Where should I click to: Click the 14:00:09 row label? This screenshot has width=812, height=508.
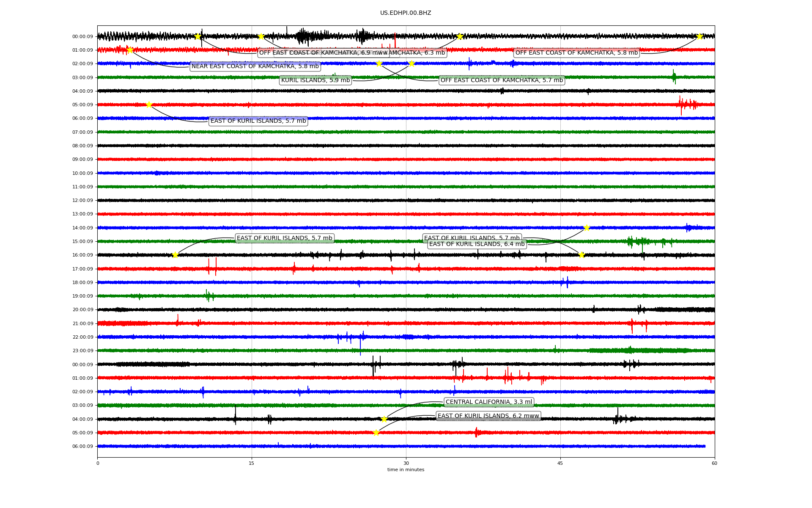click(x=82, y=228)
